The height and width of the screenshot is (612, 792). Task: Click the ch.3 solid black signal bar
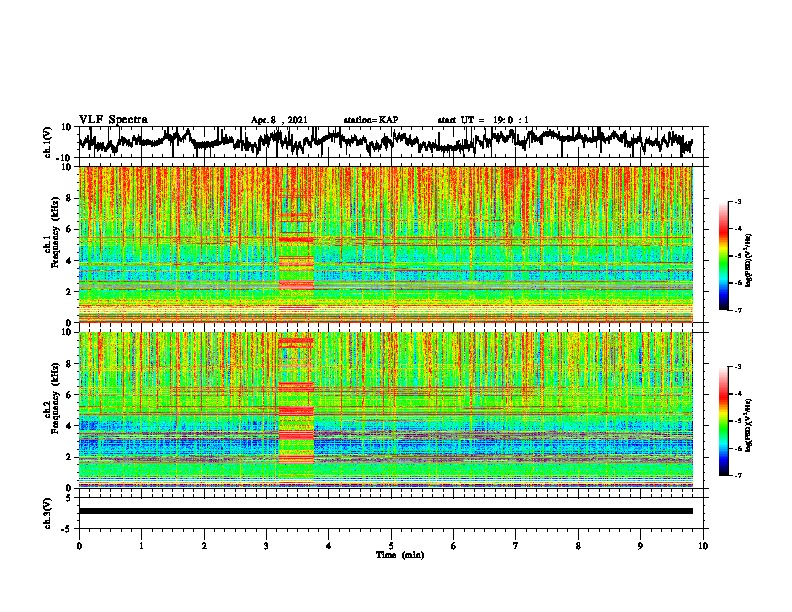pos(385,511)
